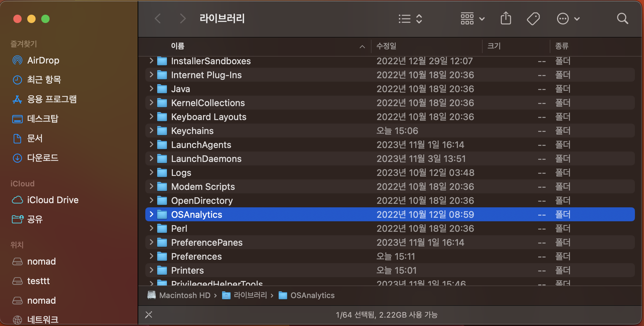Select 네트워크 in the sidebar
644x326 pixels.
(x=43, y=319)
